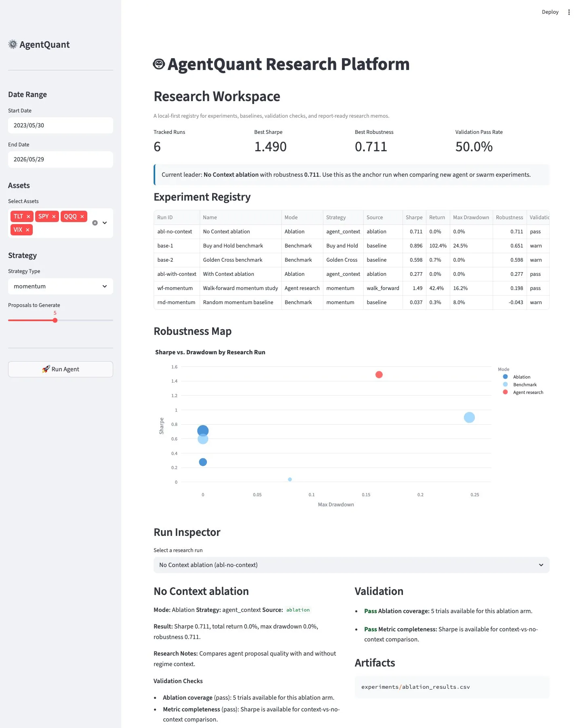
Task: Click the walk_forward source cell
Action: 383,288
